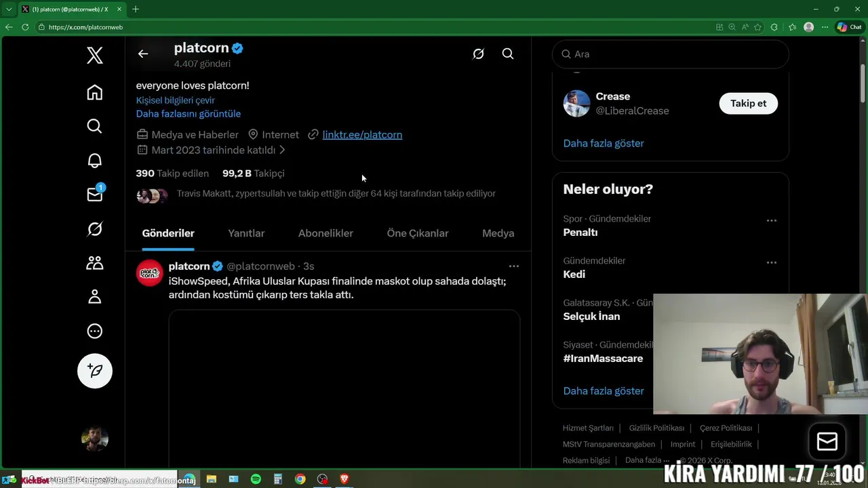Translate bio with Kişisel bilgileri çevir
Viewport: 868px width, 488px height.
pos(176,100)
